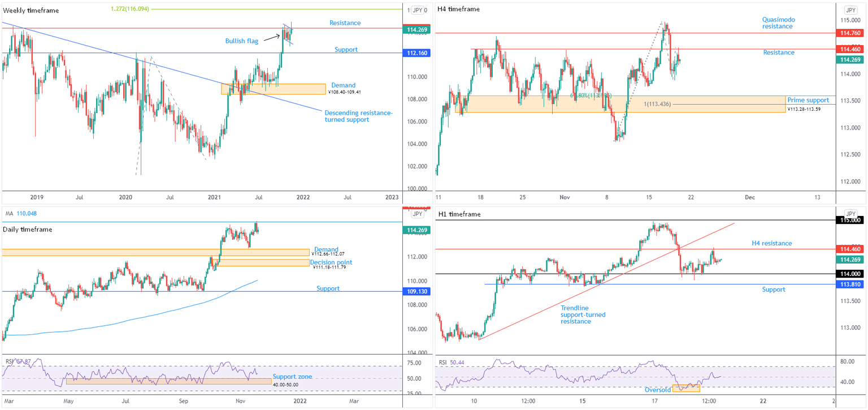Click the 40.00-50.00 RSI range text
The width and height of the screenshot is (868, 410).
[285, 385]
